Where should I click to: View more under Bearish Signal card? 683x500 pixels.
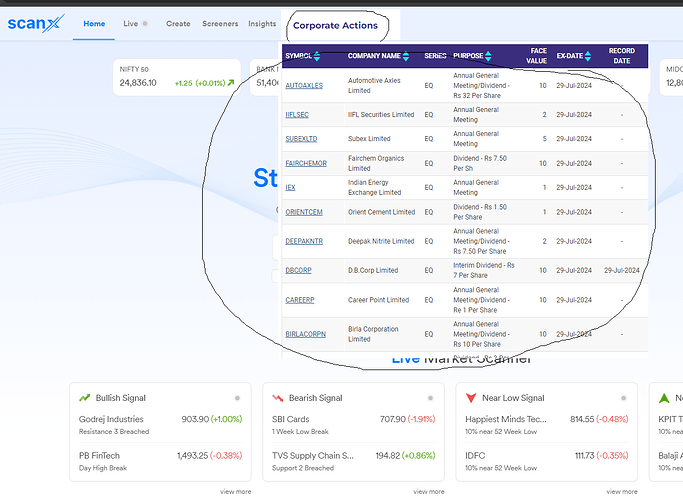(429, 491)
